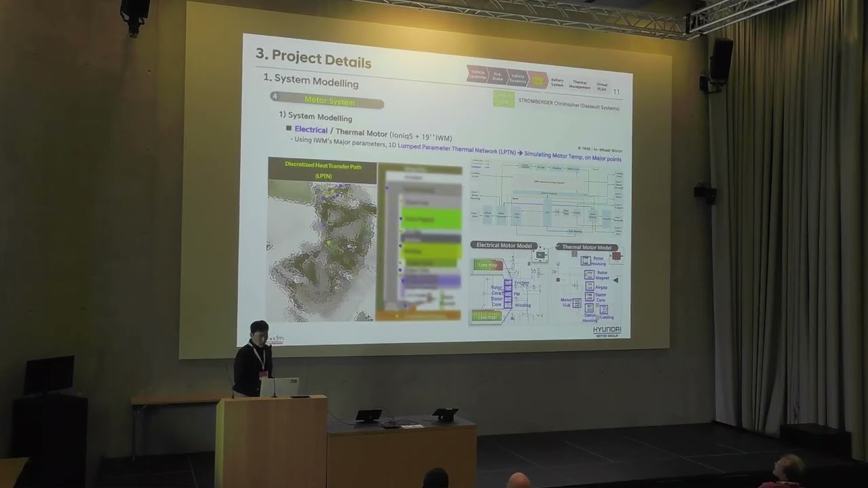The height and width of the screenshot is (488, 868).
Task: Click the 'Airgap' block icon
Action: click(x=589, y=286)
